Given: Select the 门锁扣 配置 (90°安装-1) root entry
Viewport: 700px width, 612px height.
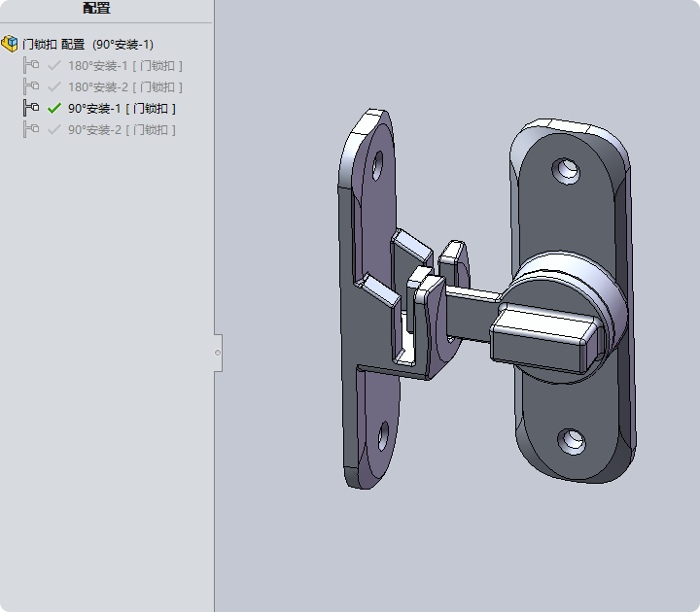Looking at the screenshot, I should tap(87, 44).
